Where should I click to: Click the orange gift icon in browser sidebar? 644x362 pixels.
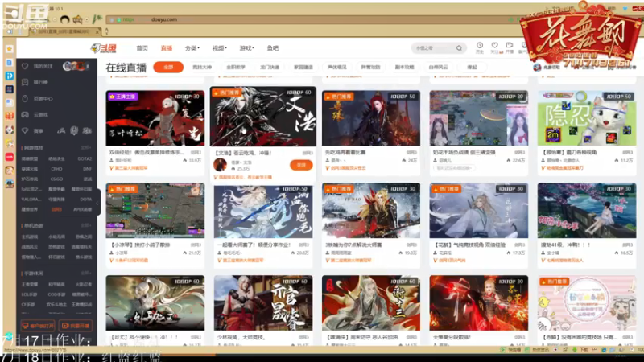10,116
